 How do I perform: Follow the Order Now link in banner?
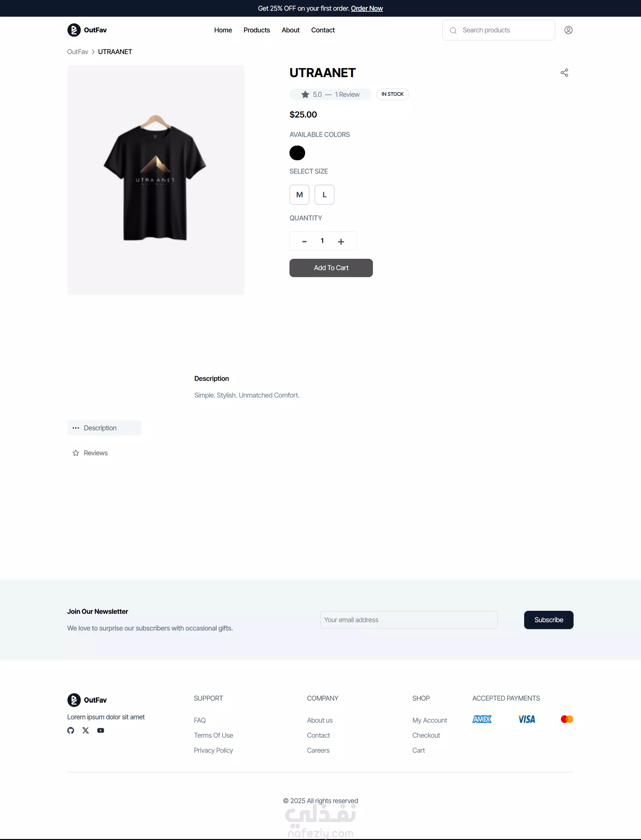(x=367, y=8)
